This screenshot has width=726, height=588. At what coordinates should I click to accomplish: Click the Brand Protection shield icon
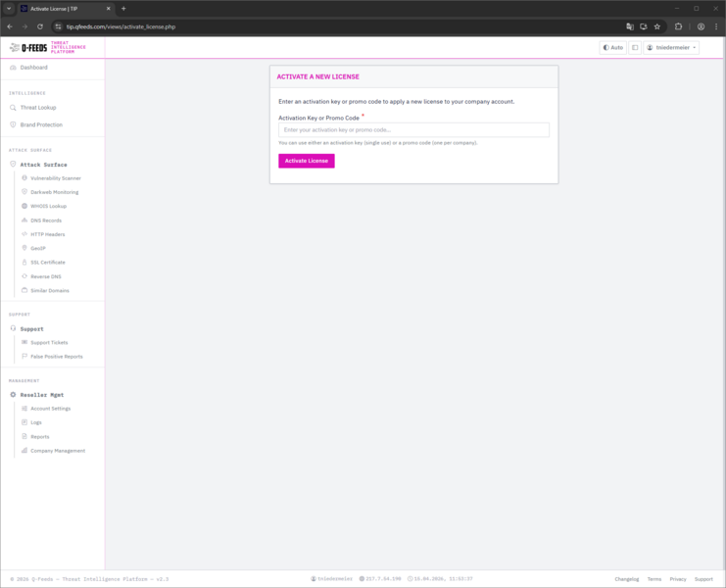pyautogui.click(x=13, y=124)
